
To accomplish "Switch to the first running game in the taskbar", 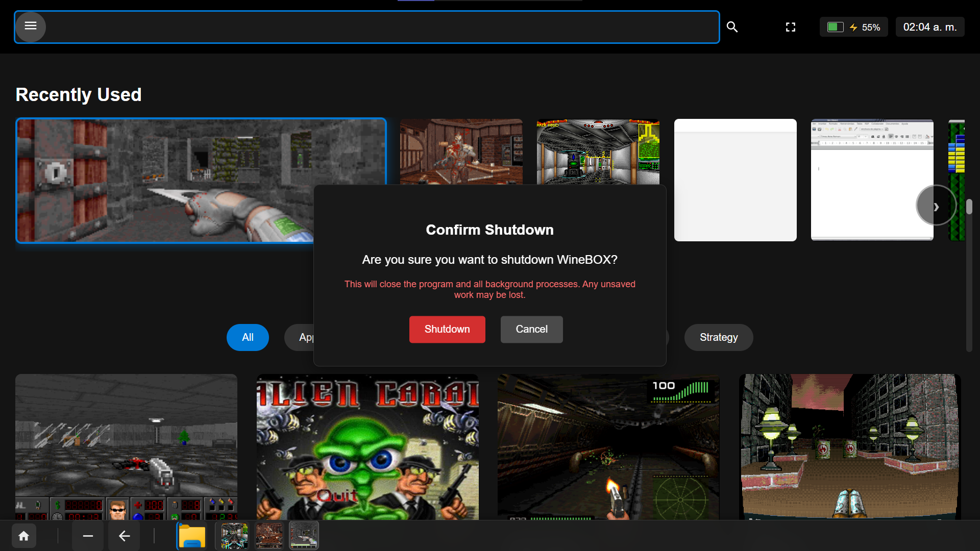I will [x=234, y=536].
